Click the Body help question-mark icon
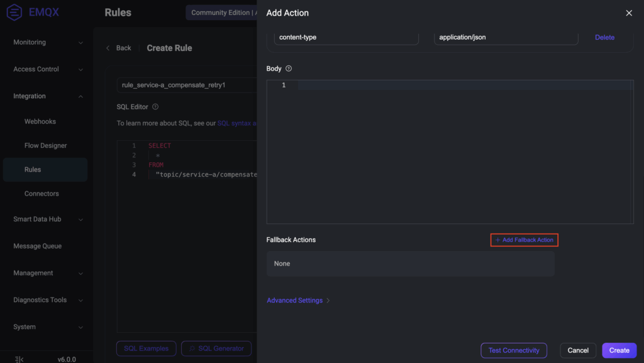The height and width of the screenshot is (363, 644). tap(289, 69)
